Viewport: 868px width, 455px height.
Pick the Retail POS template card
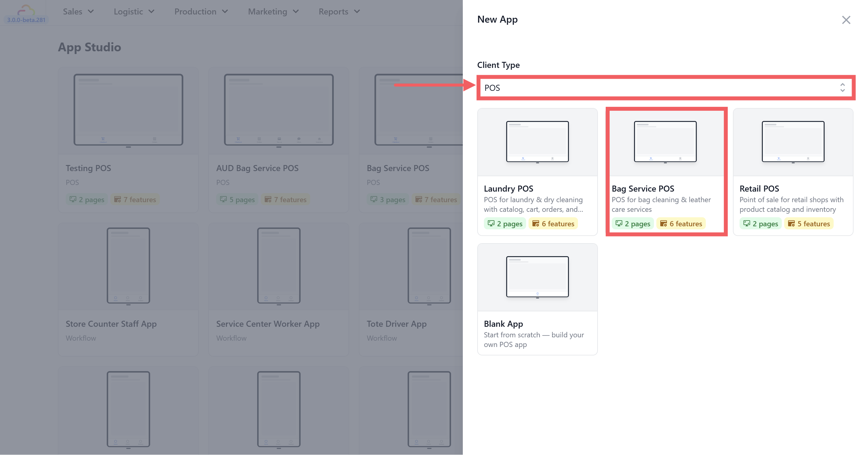click(x=793, y=171)
